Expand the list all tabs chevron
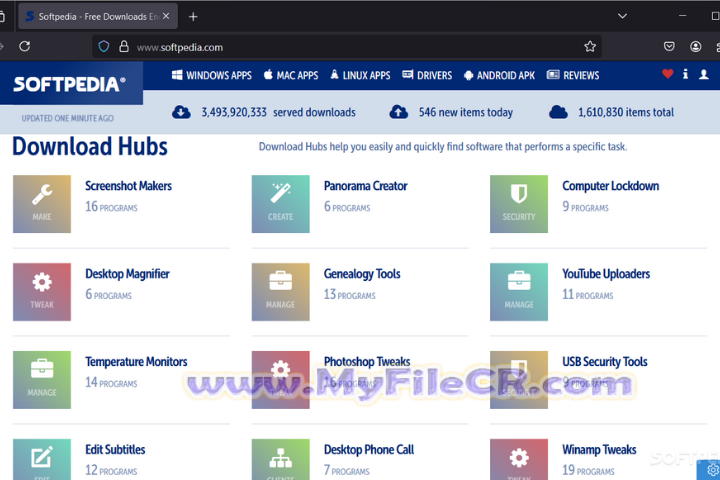 point(622,16)
